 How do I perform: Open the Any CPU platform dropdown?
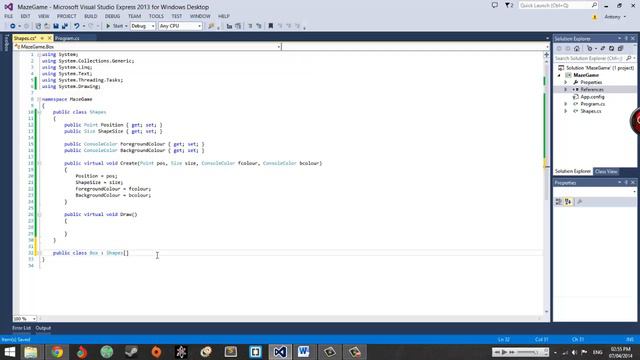click(x=180, y=26)
